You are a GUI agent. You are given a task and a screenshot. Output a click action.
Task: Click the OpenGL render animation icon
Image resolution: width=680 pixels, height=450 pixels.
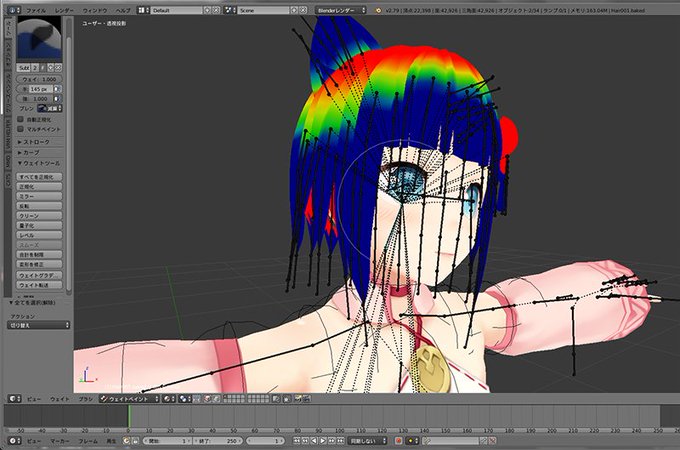pyautogui.click(x=306, y=399)
